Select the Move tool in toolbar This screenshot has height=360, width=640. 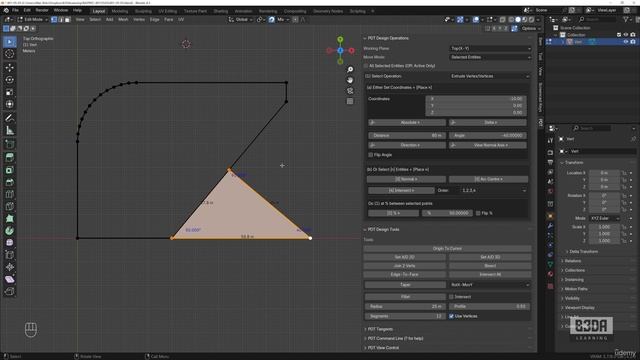tap(10, 68)
